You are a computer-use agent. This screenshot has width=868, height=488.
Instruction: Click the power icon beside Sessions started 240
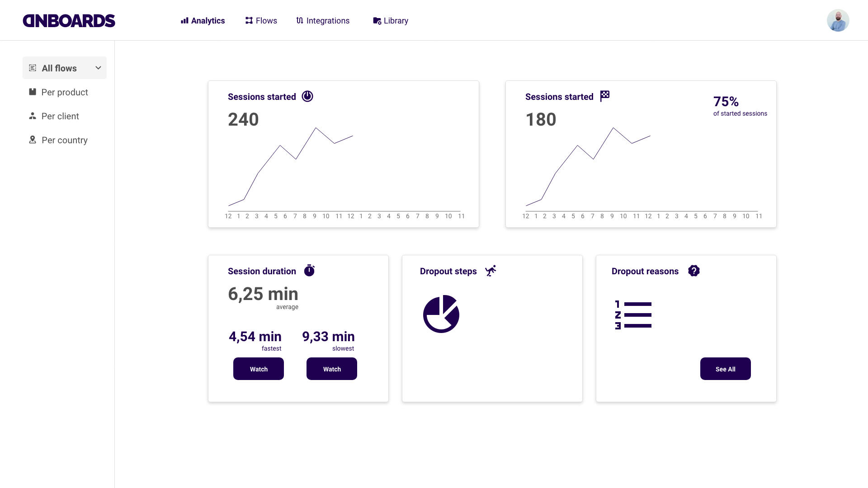pyautogui.click(x=307, y=96)
